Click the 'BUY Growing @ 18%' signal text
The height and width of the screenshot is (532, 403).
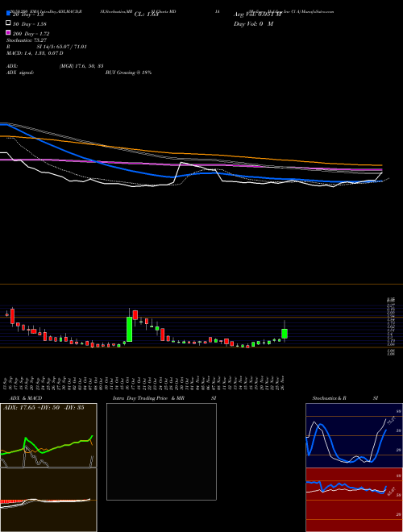pyautogui.click(x=128, y=73)
